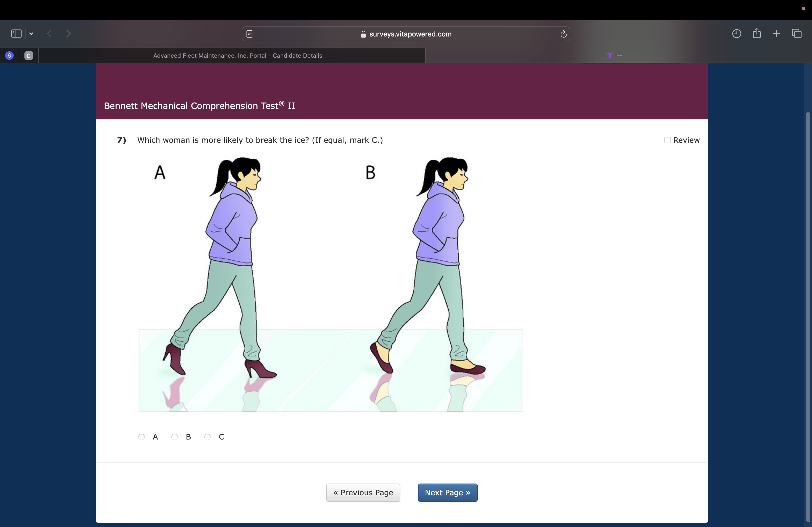The width and height of the screenshot is (812, 527).
Task: Open a new tab with plus icon
Action: tap(776, 33)
